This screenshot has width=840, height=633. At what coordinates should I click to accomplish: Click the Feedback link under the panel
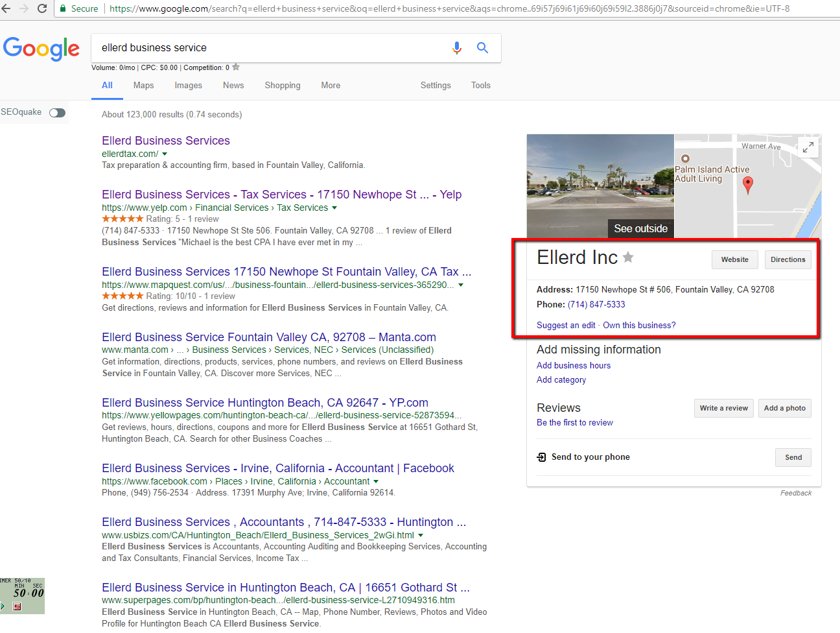(x=796, y=494)
